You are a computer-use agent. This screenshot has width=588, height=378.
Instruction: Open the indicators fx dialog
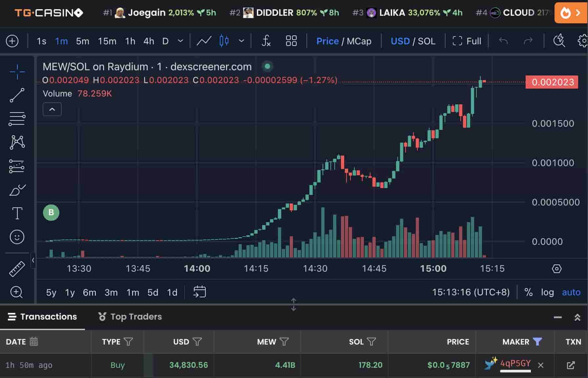tap(265, 41)
